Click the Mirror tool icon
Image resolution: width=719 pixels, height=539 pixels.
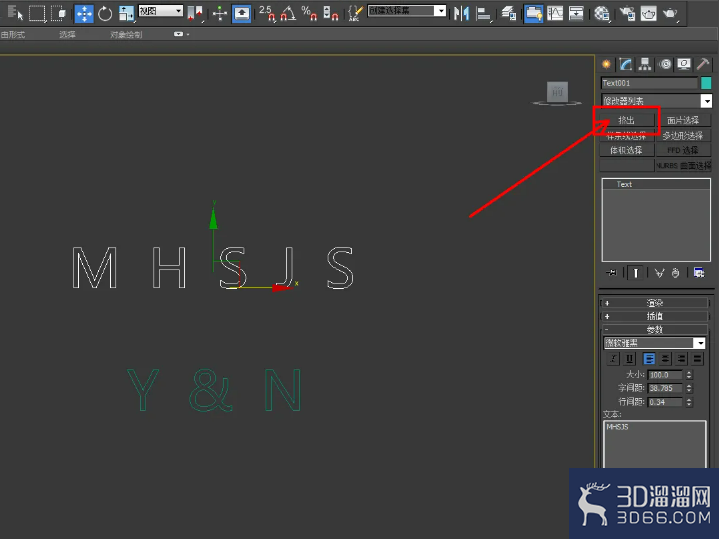click(461, 13)
